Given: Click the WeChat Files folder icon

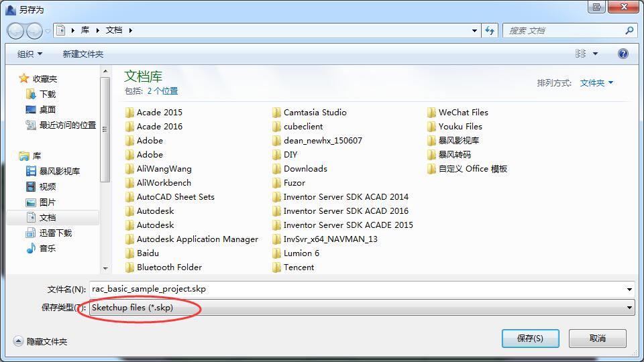Looking at the screenshot, I should click(431, 113).
